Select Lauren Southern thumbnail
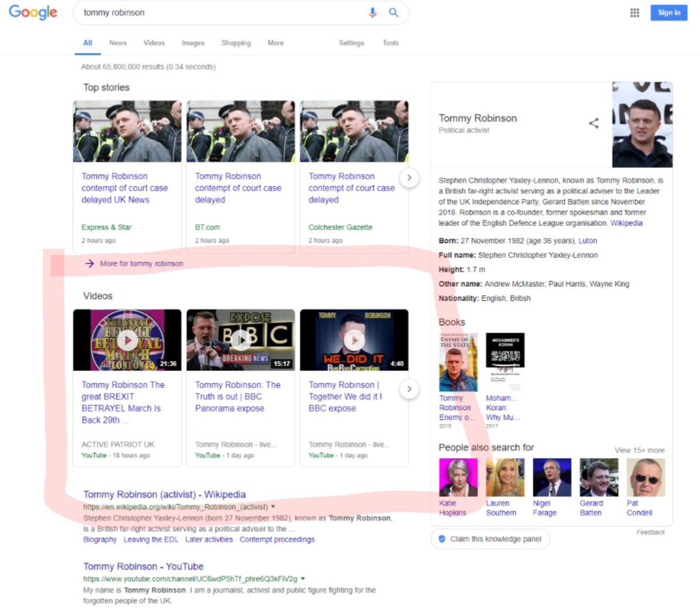 click(x=505, y=477)
